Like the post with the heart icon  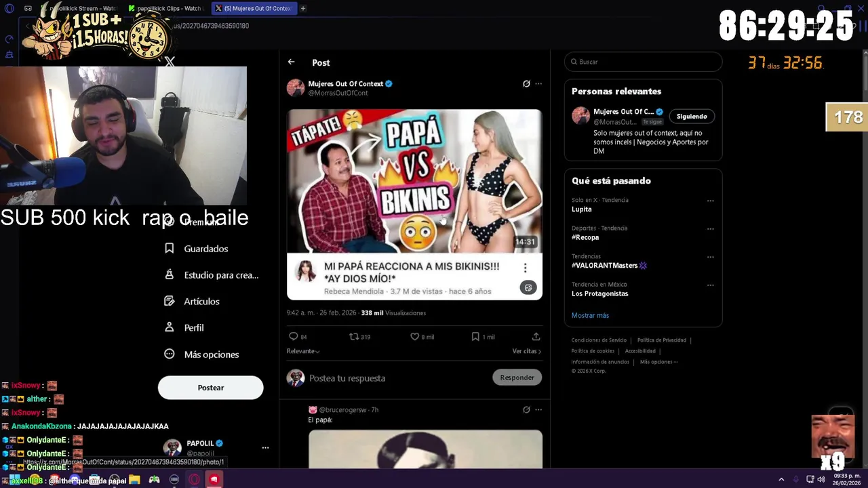click(x=414, y=336)
